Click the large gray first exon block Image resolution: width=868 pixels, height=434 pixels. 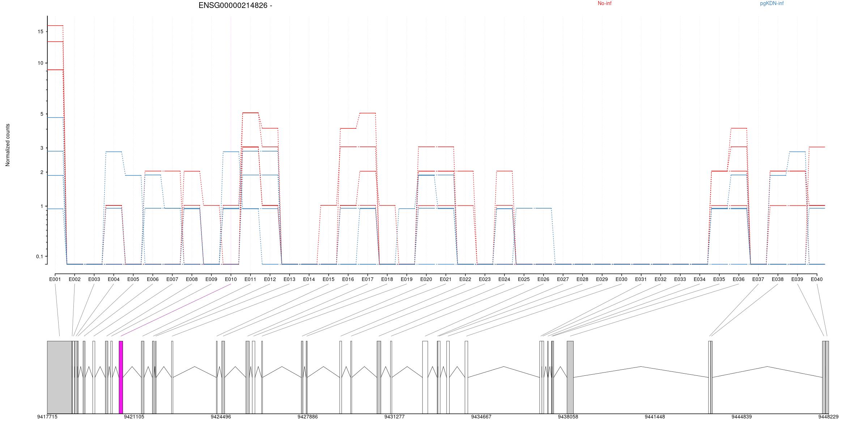pos(59,377)
